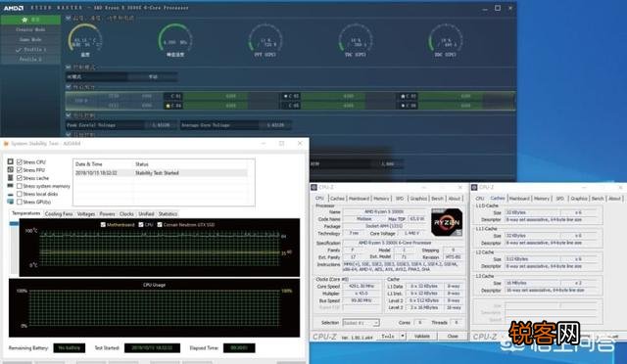The height and width of the screenshot is (364, 627).
Task: Enable Stress GPU(s) checkbox
Action: (20, 202)
